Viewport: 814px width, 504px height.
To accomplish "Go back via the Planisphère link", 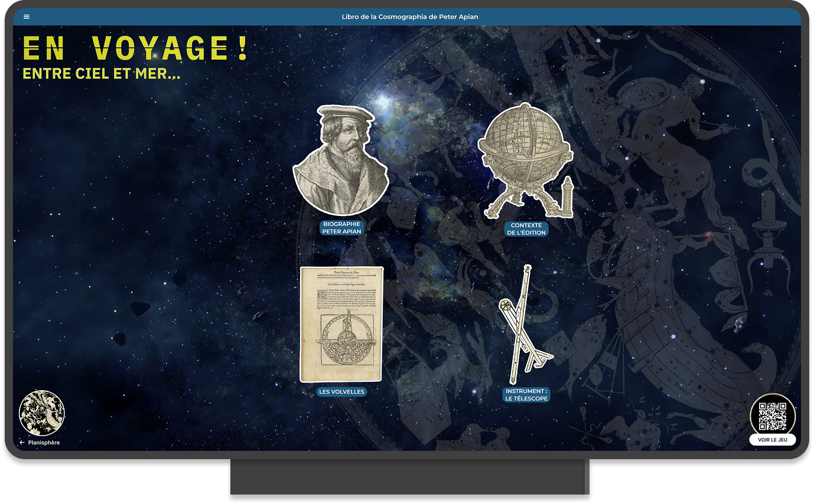I will pos(44,443).
